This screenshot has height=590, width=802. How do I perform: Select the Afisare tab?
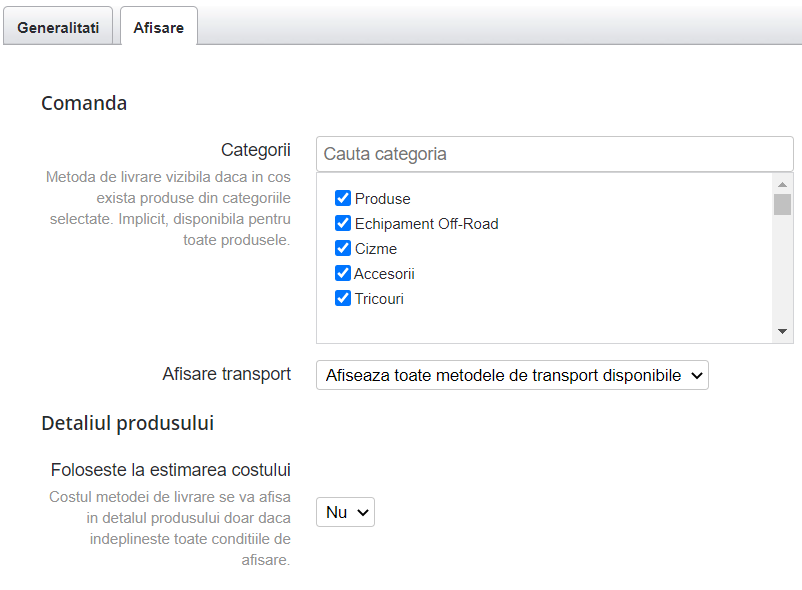(x=159, y=28)
